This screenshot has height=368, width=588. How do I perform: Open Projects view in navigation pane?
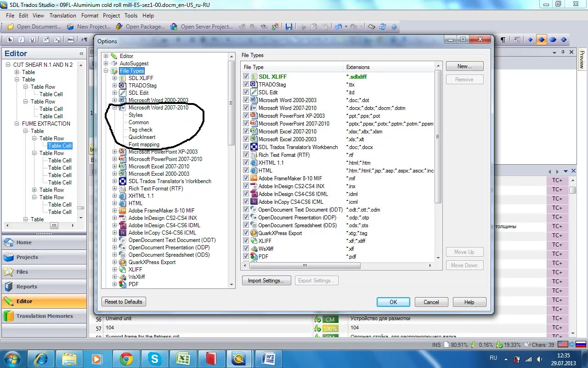click(44, 257)
